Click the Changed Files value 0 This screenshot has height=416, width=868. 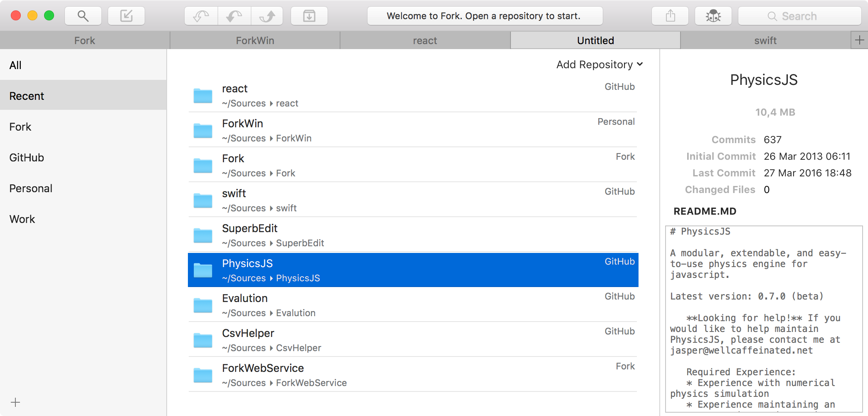[767, 190]
